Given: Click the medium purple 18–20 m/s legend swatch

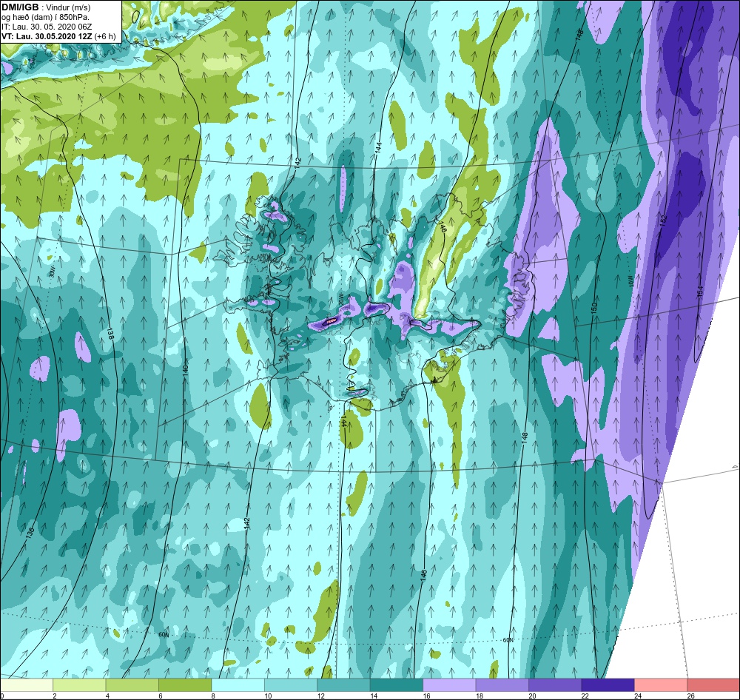Looking at the screenshot, I should point(502,684).
